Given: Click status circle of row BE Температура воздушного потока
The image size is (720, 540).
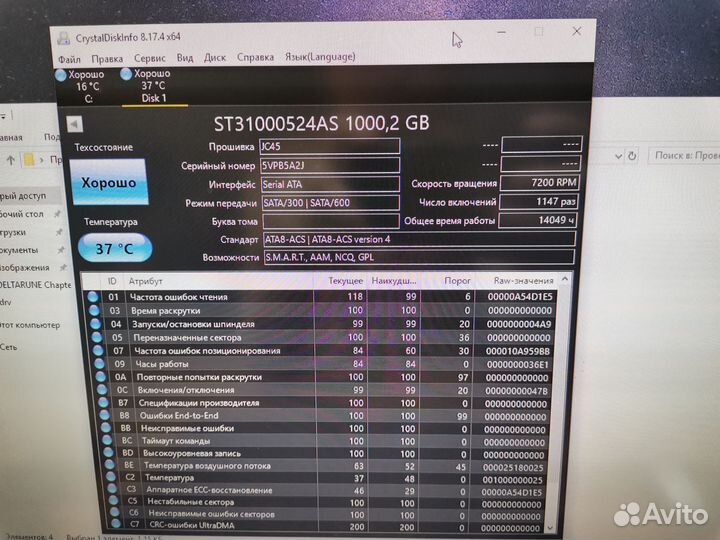Looking at the screenshot, I should [110, 465].
